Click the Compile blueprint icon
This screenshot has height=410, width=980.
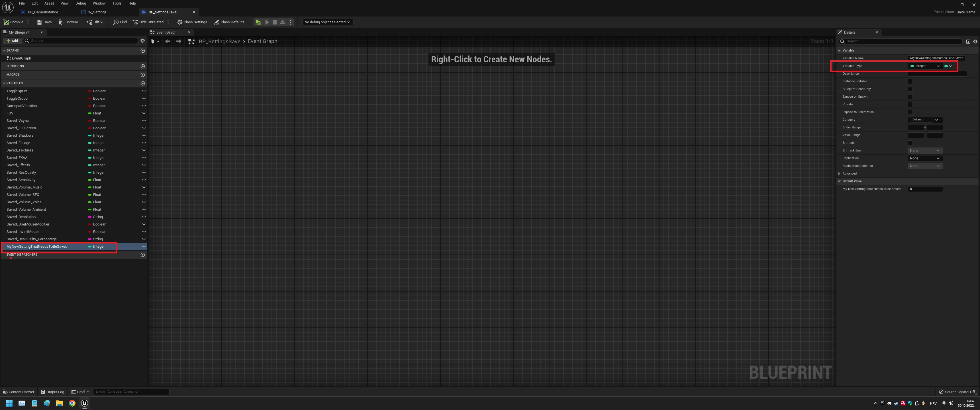7,22
